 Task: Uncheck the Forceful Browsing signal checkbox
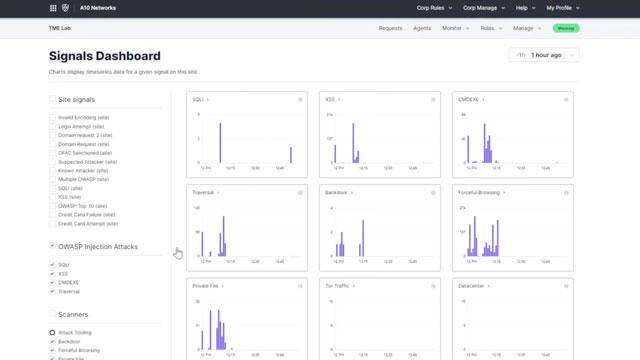click(x=52, y=350)
